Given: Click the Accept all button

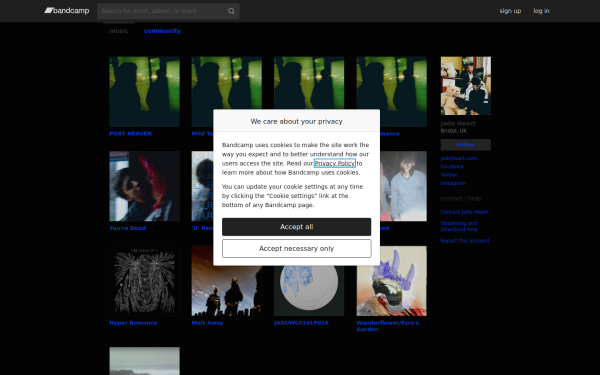Looking at the screenshot, I should (297, 227).
